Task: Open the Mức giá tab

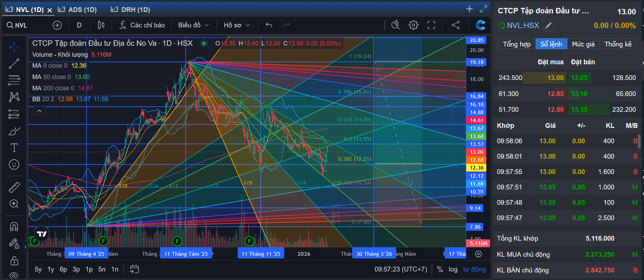Action: [583, 44]
